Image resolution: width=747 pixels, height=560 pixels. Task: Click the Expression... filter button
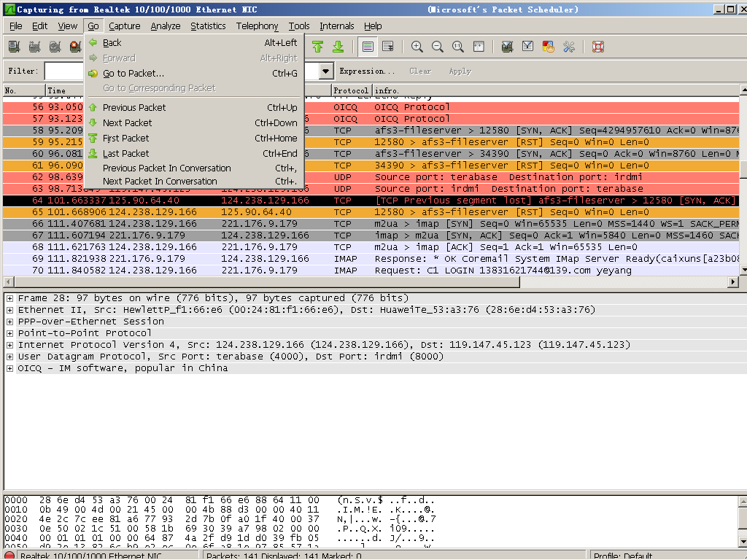[x=367, y=71]
